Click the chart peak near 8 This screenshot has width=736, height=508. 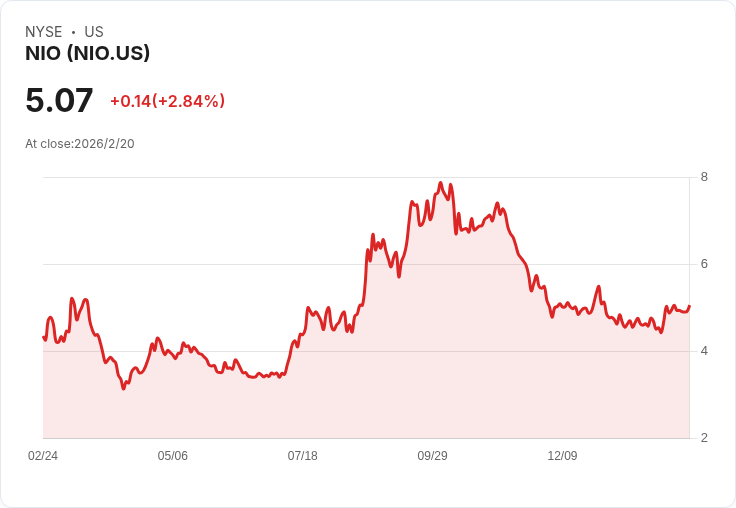[x=440, y=183]
